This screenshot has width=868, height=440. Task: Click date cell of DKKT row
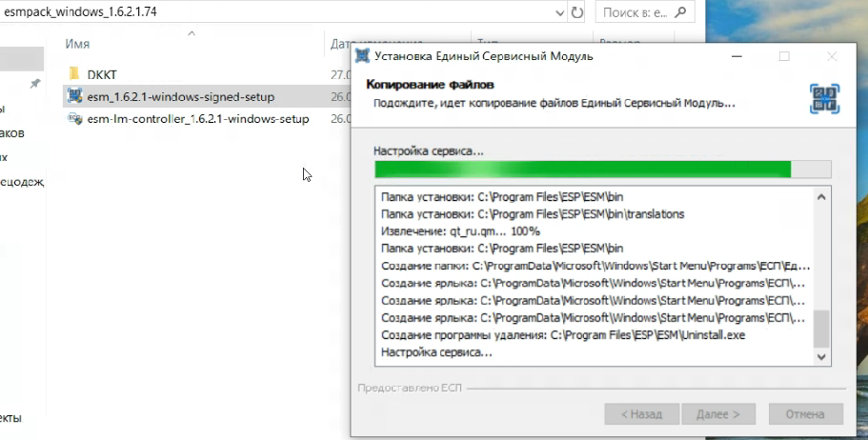coord(340,74)
